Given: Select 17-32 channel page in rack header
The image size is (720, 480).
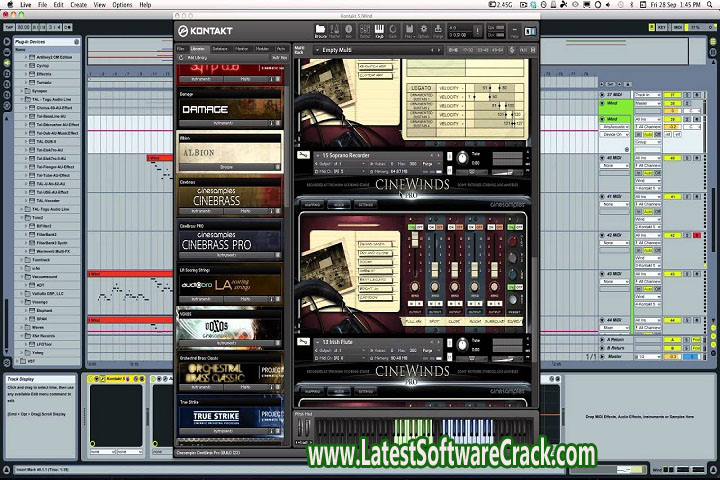Looking at the screenshot, I should tap(468, 50).
